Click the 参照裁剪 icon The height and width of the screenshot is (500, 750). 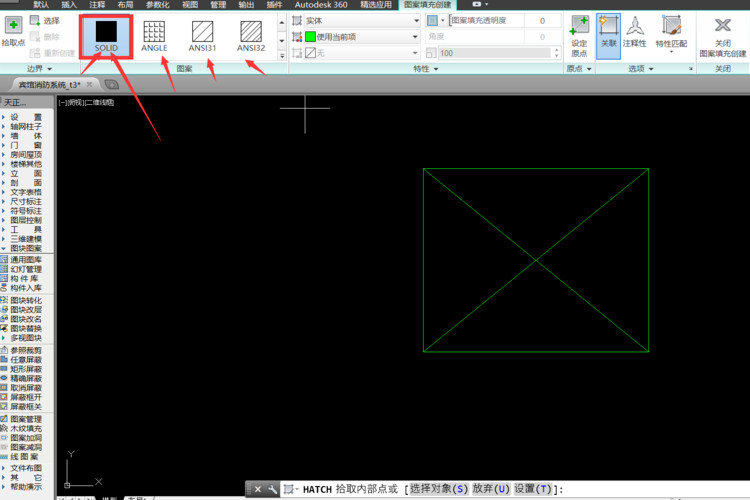point(4,350)
